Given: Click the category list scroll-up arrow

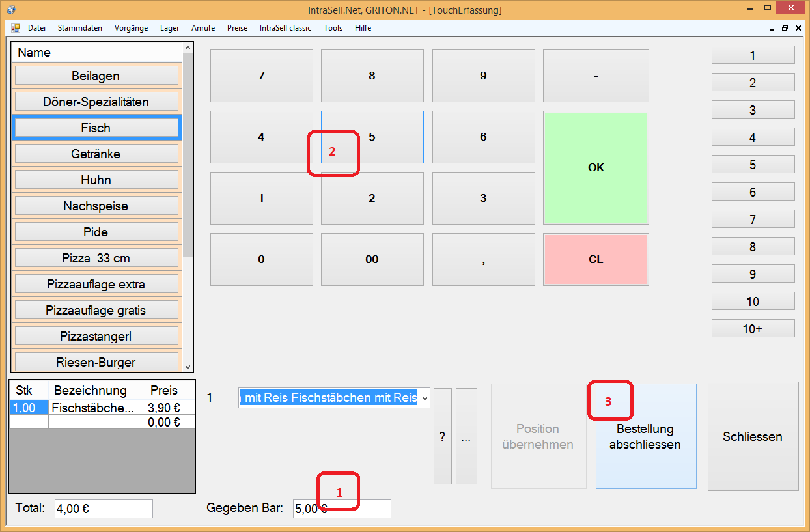Looking at the screenshot, I should pos(188,48).
